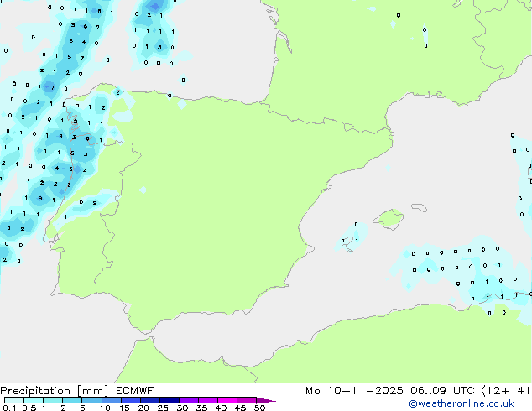Click the 10–15 mm legend color swatch

111,400
